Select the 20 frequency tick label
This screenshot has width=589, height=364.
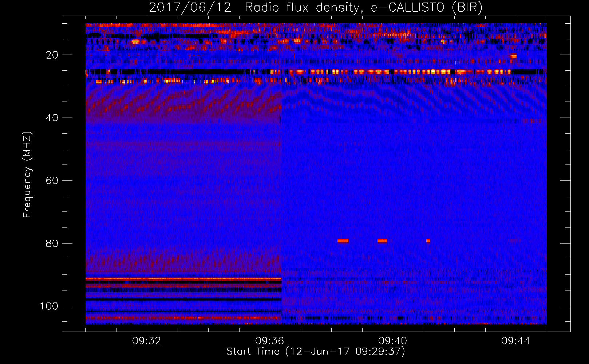[52, 55]
